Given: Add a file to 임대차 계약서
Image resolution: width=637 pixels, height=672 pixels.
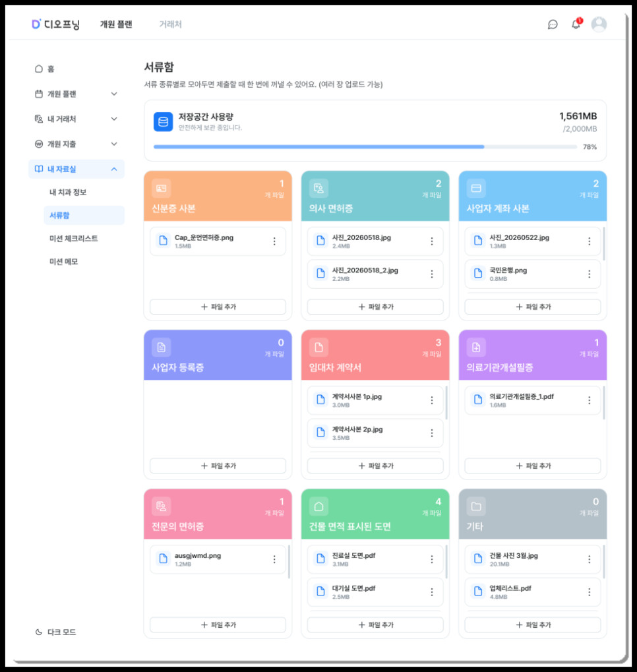Looking at the screenshot, I should point(375,466).
